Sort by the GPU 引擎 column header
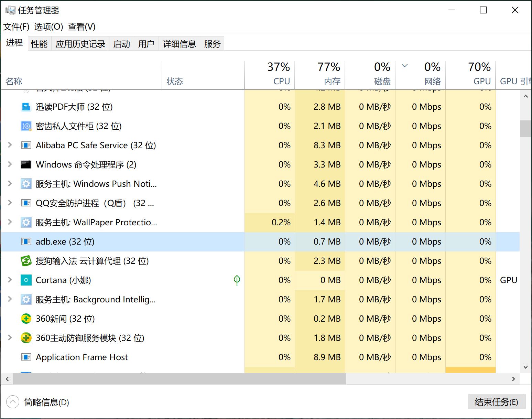 pyautogui.click(x=514, y=75)
